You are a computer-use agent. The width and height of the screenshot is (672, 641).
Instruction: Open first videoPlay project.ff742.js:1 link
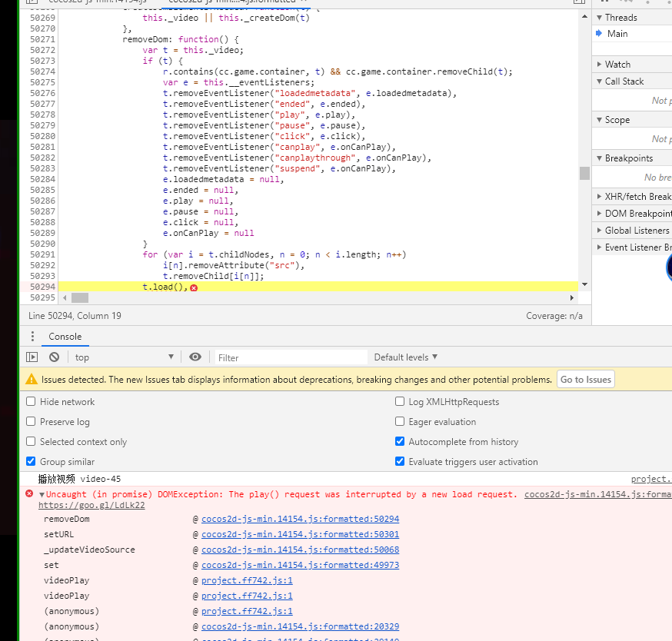pos(247,580)
